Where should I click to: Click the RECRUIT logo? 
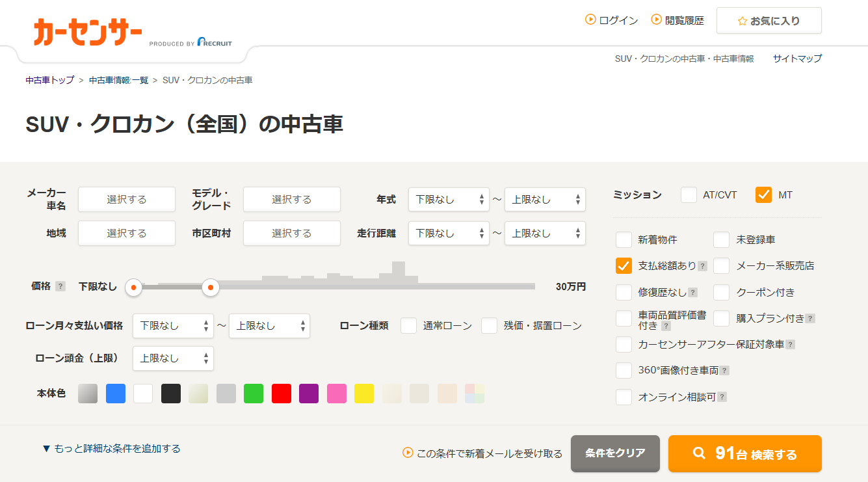pyautogui.click(x=215, y=42)
